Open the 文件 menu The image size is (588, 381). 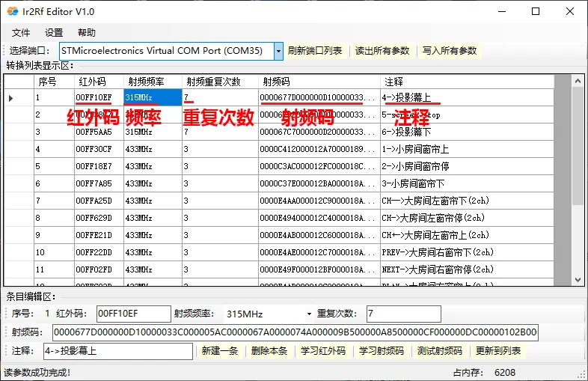click(x=21, y=33)
